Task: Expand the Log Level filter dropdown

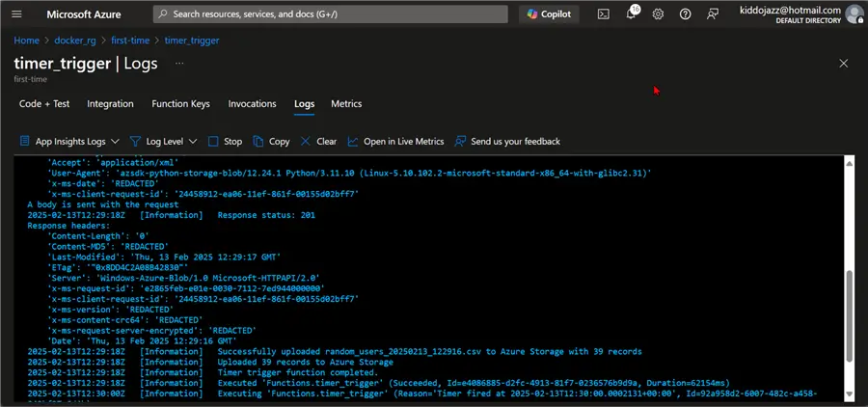Action: point(163,141)
